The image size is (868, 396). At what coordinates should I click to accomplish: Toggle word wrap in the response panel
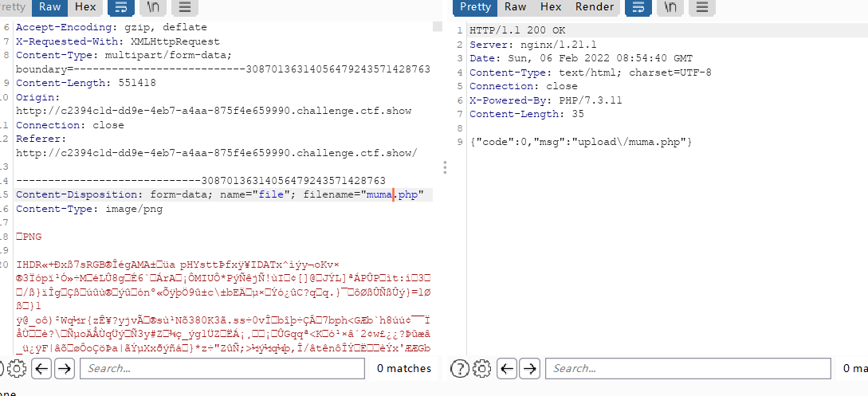(x=638, y=7)
